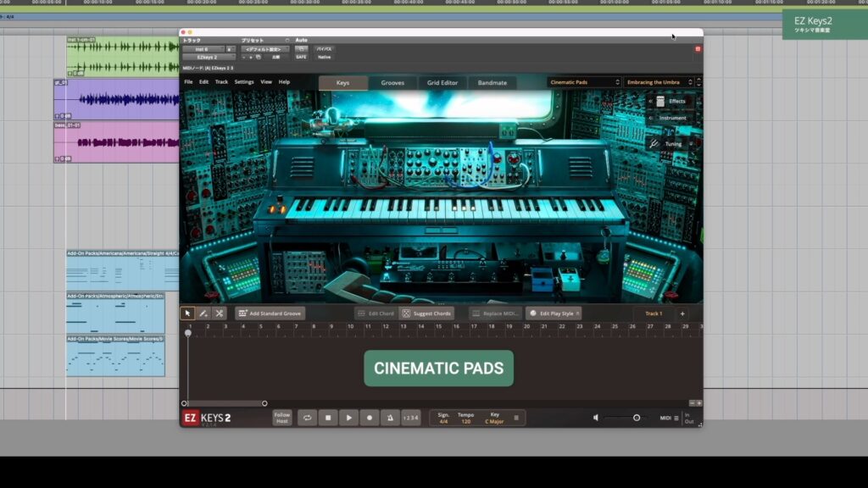Switch to the Grooves tab
The width and height of the screenshot is (868, 488).
tap(392, 83)
